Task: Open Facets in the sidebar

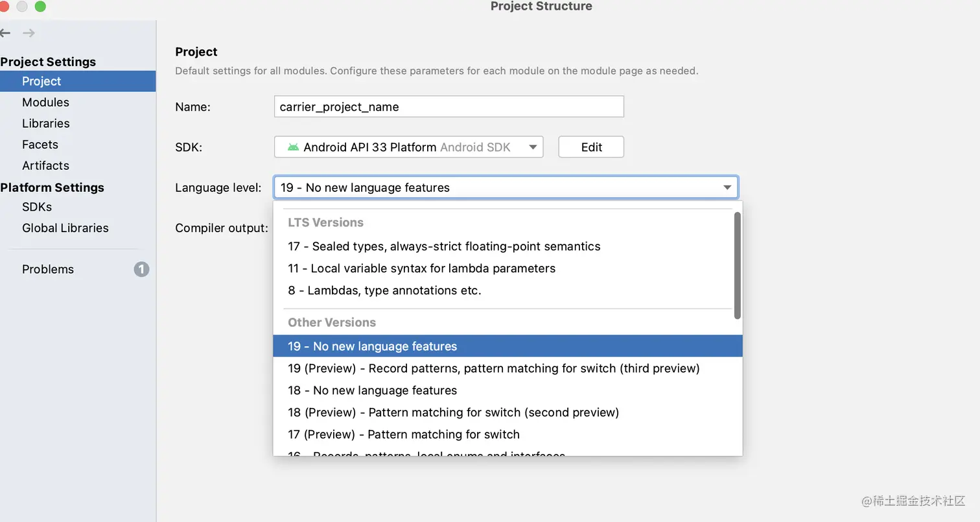Action: click(40, 145)
